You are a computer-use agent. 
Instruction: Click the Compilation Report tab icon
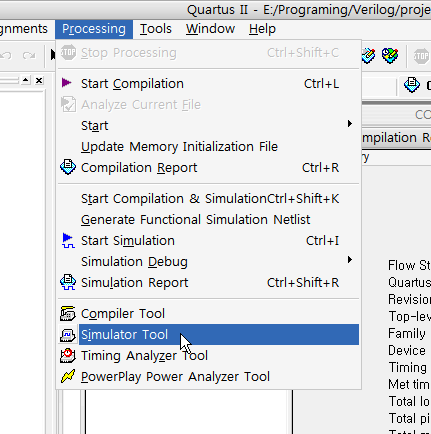coord(412,85)
